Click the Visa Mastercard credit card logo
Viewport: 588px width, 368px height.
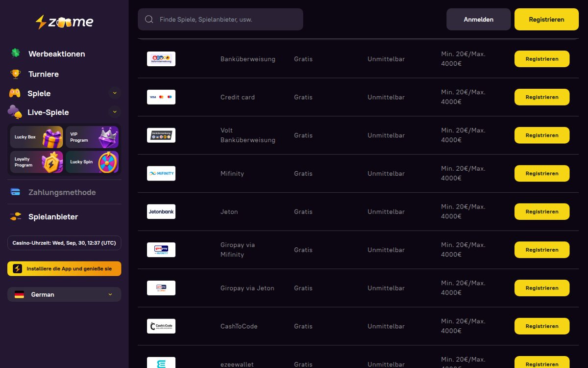pos(161,97)
